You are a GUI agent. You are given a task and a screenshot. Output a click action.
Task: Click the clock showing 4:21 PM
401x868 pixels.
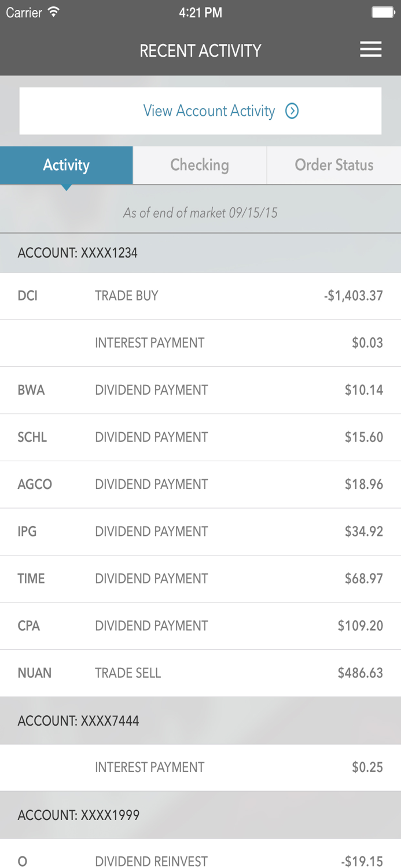(x=200, y=12)
